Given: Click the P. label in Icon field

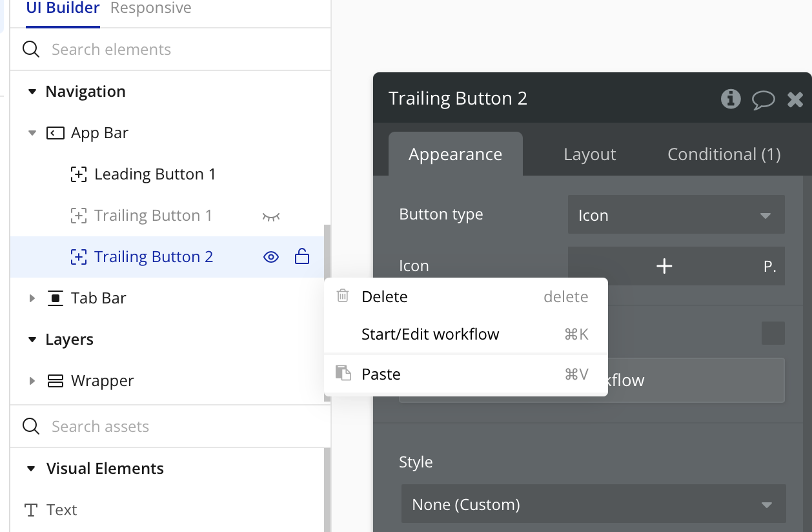Looking at the screenshot, I should (769, 267).
